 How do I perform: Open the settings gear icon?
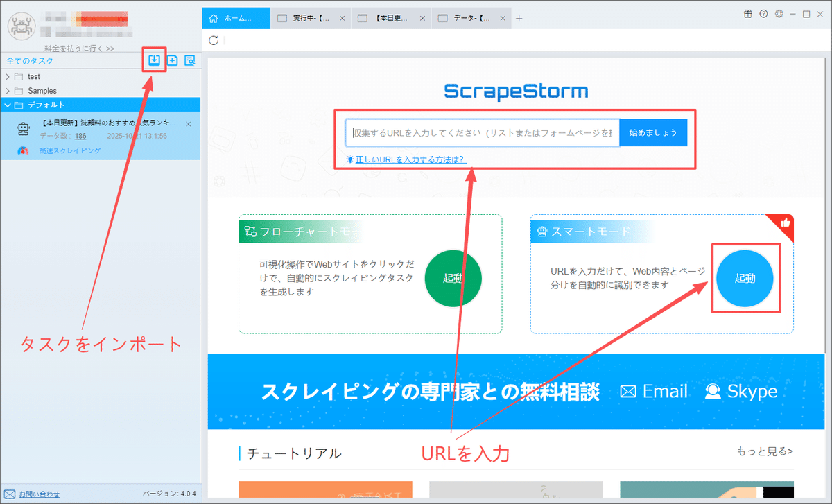(779, 13)
